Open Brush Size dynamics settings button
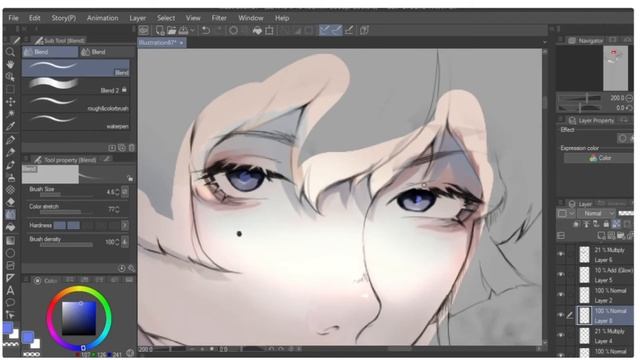 [125, 192]
